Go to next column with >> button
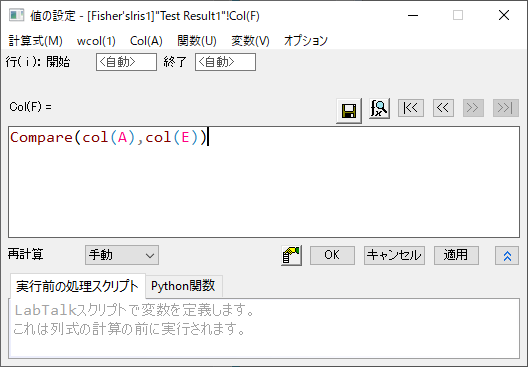The height and width of the screenshot is (367, 528). coord(473,108)
